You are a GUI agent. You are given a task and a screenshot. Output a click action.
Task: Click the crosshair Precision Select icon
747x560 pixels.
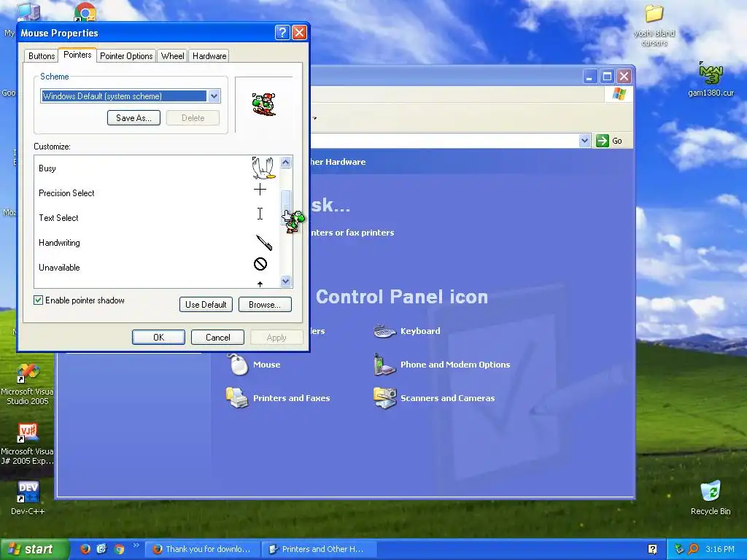point(260,190)
